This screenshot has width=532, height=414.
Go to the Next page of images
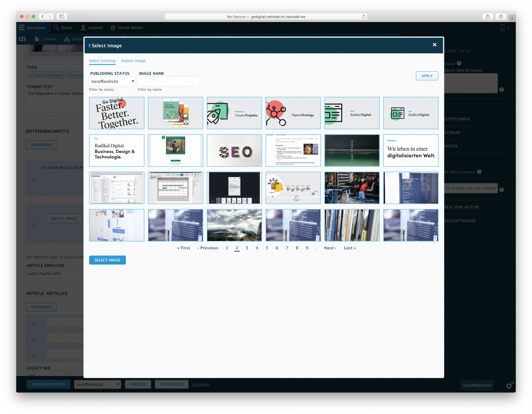pyautogui.click(x=330, y=248)
